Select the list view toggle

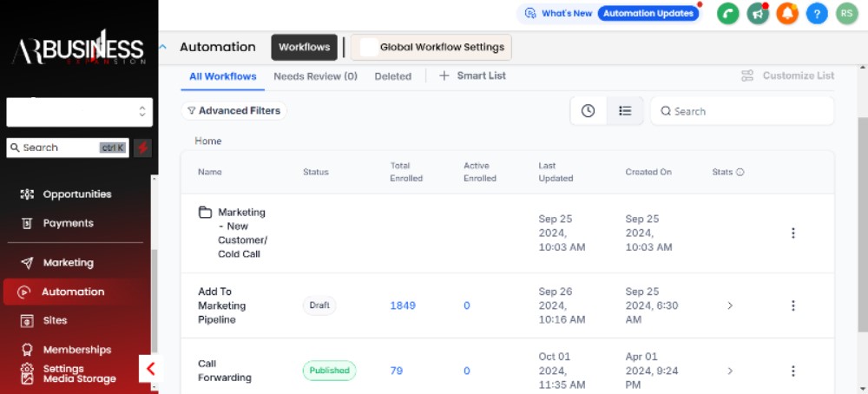[625, 111]
